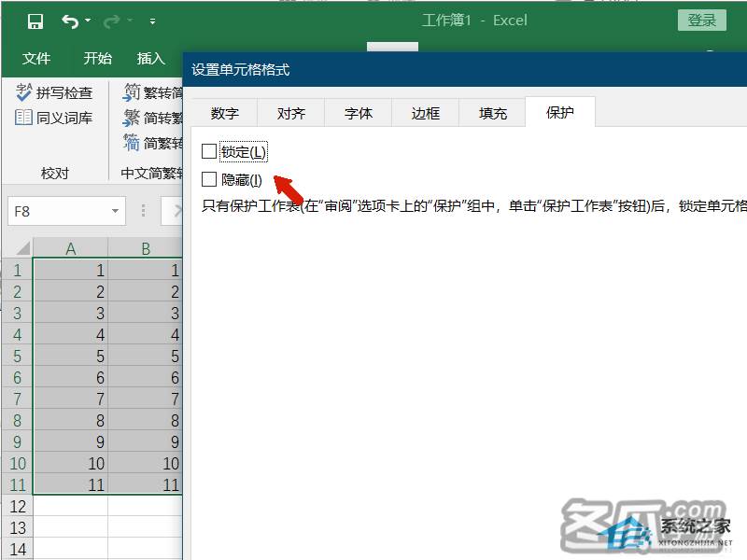Click the 简转繁 conversion icon
Screen dimensions: 747x560
[132, 118]
